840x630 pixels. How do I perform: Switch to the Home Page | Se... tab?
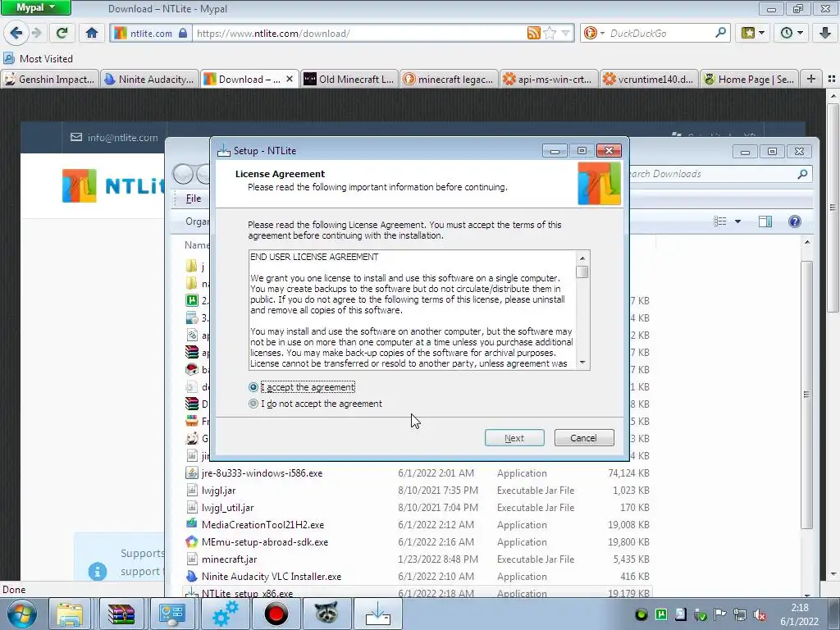pyautogui.click(x=749, y=80)
